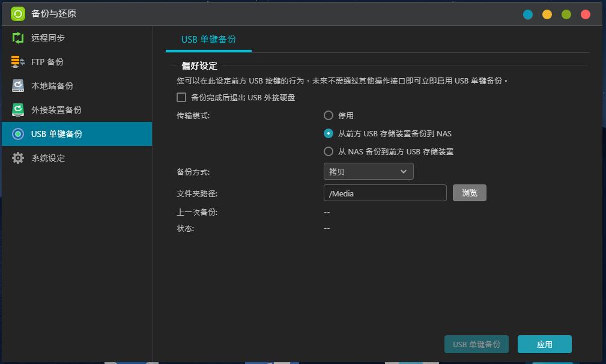Click the yellow dot in the title bar
This screenshot has height=364, width=606.
546,13
